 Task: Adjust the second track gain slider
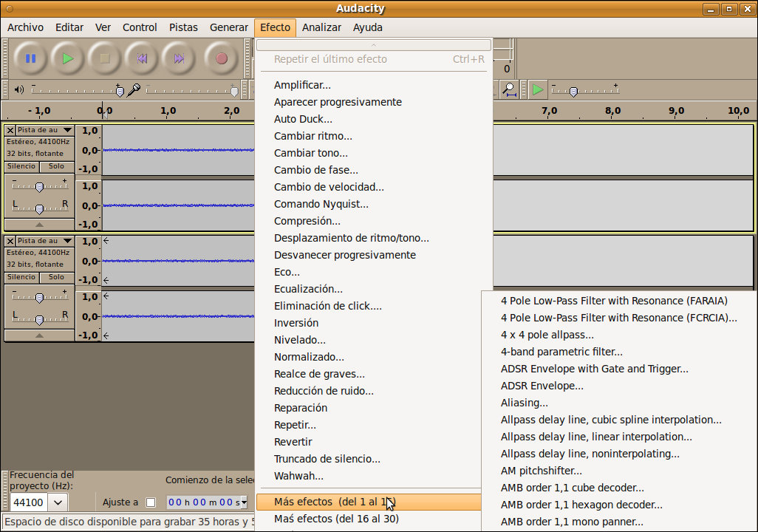click(40, 298)
